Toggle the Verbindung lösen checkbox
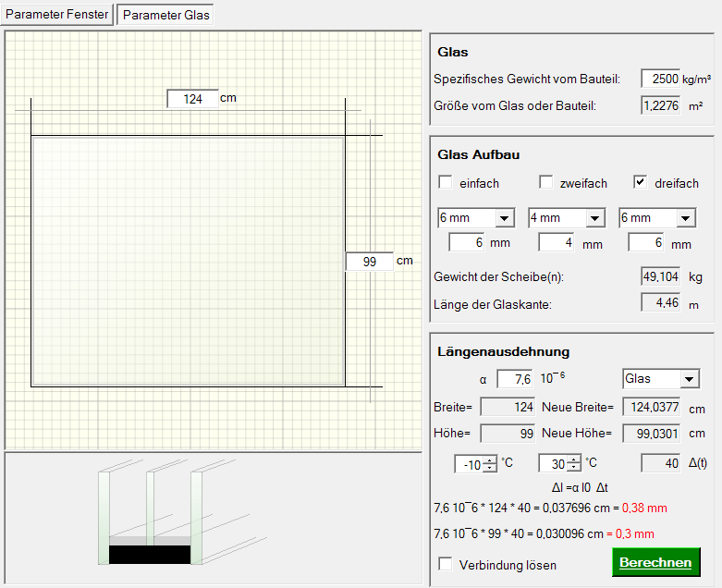 point(446,564)
